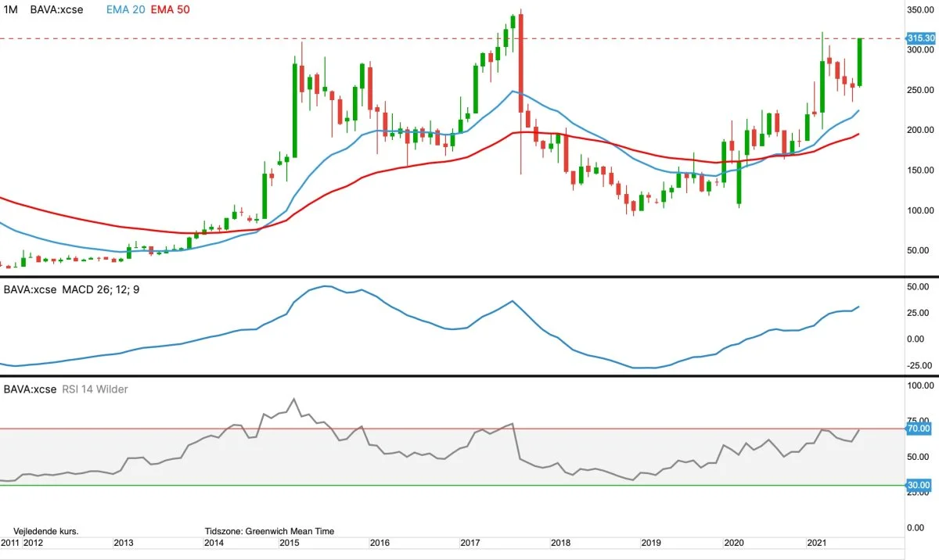The width and height of the screenshot is (939, 560).
Task: Click the latest green candle at right edge
Action: pos(859,62)
